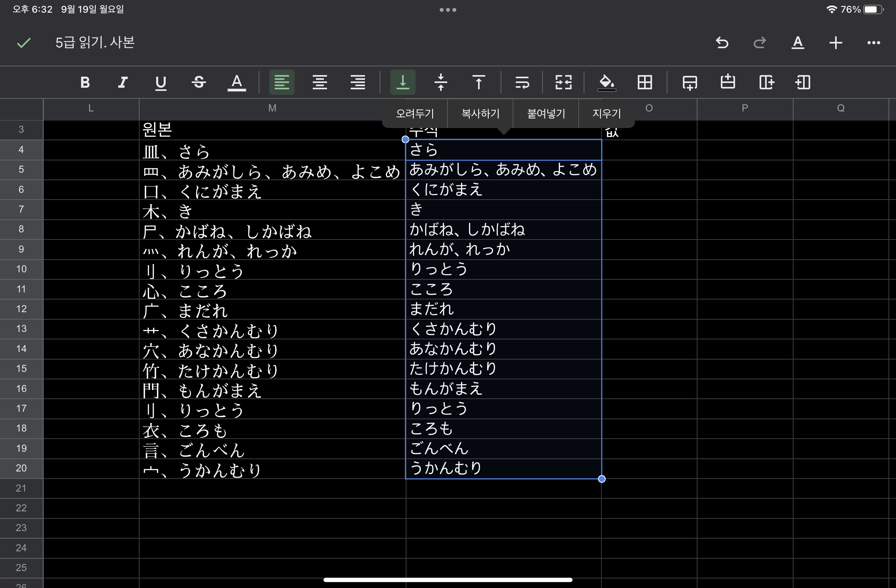Toggle bold formatting
The image size is (896, 588).
pos(85,82)
